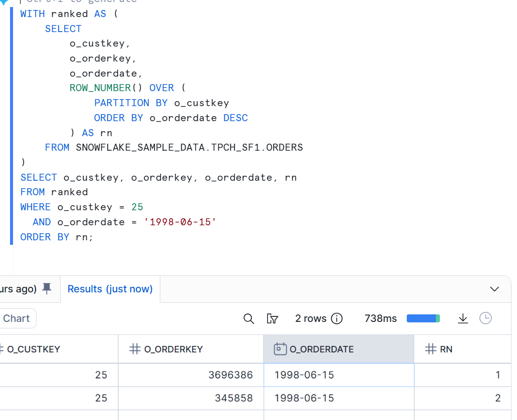The height and width of the screenshot is (420, 517).
Task: Open the search results magnifier icon
Action: point(248,318)
